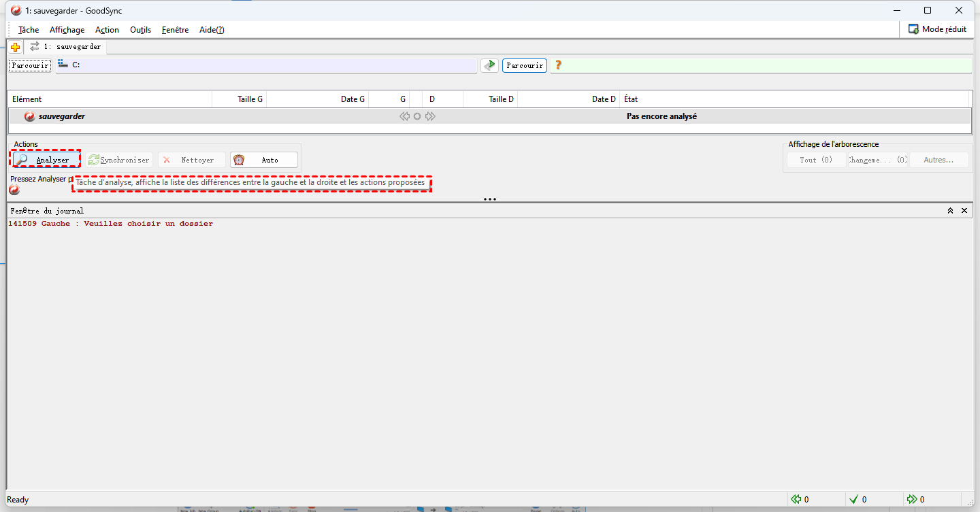Sort by the Elément column header
The image size is (980, 512).
pyautogui.click(x=110, y=99)
